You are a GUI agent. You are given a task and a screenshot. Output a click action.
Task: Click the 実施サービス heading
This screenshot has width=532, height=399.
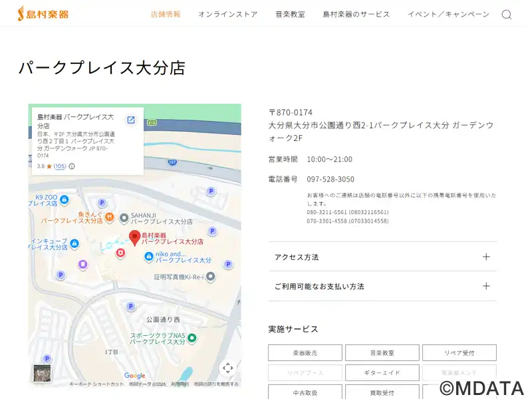click(x=293, y=329)
